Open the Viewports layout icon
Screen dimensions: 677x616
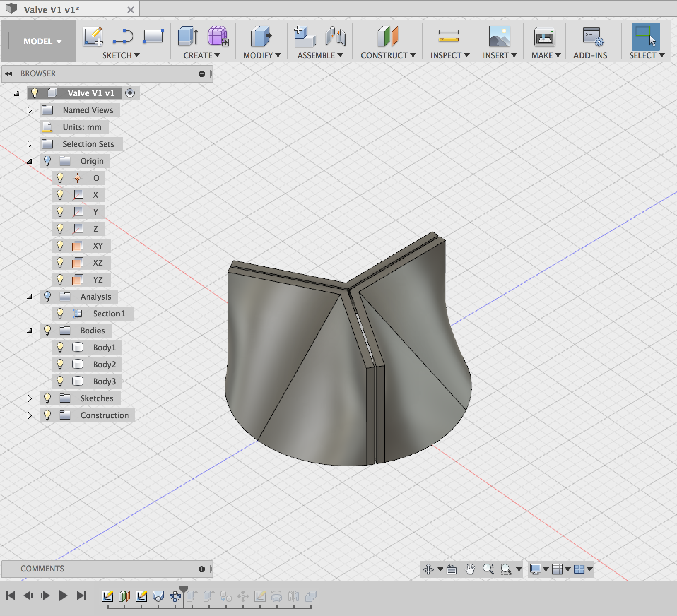[579, 569]
